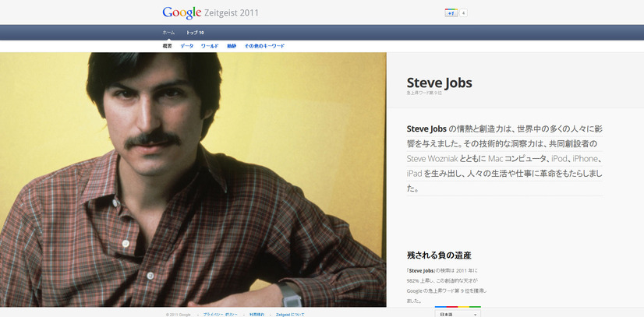Click the iPad link in the paragraph

click(x=415, y=174)
